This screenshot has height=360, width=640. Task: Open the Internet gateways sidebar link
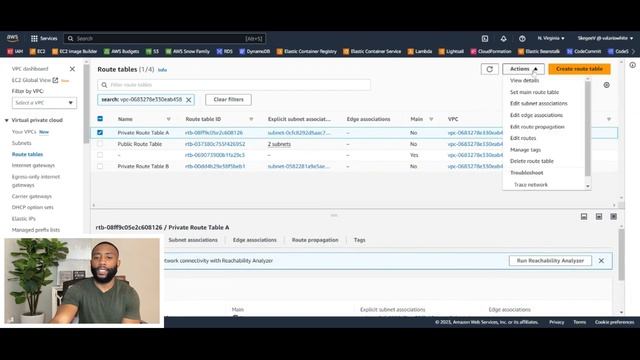33,166
